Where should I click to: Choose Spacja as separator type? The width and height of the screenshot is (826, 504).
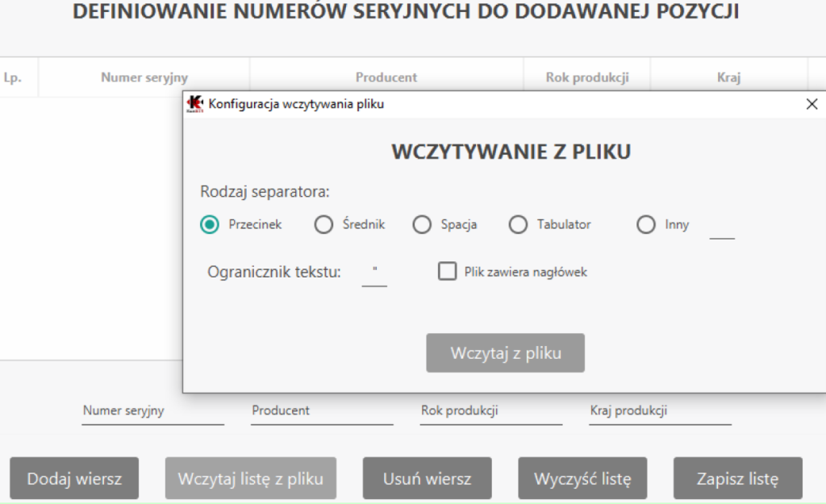(422, 224)
